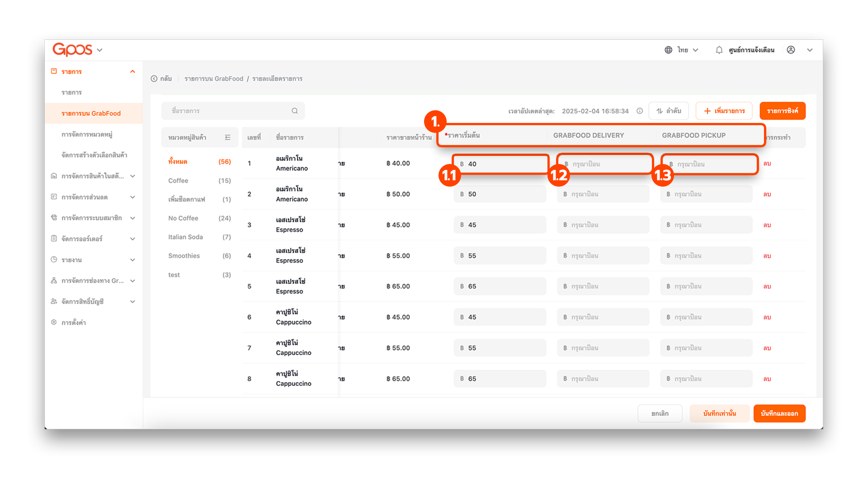Image resolution: width=868 pixels, height=488 pixels.
Task: Click the เพิ่มรายการ add item button
Action: 724,111
